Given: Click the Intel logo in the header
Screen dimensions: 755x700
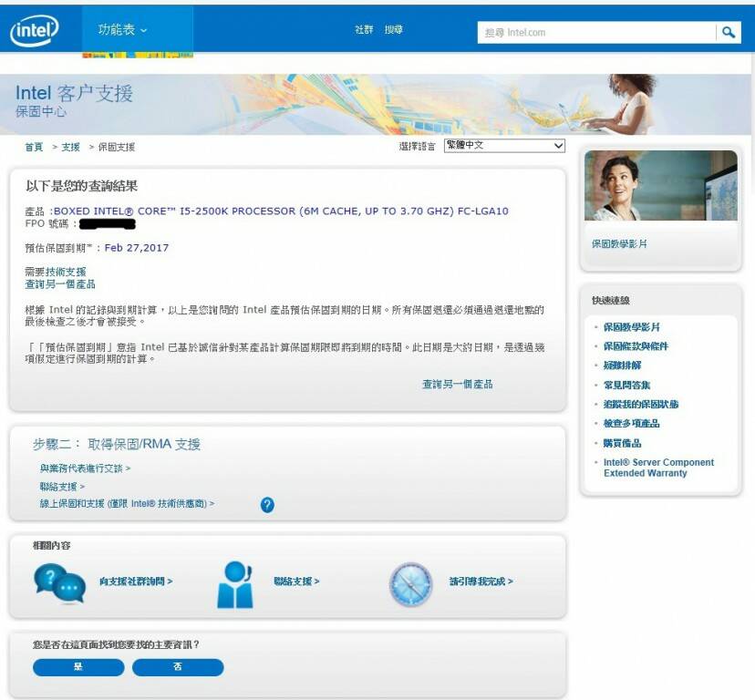Looking at the screenshot, I should pyautogui.click(x=34, y=30).
